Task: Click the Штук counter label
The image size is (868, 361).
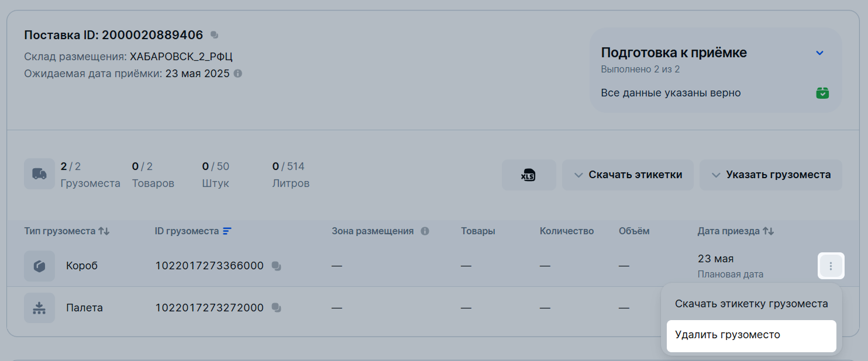Action: point(216,183)
